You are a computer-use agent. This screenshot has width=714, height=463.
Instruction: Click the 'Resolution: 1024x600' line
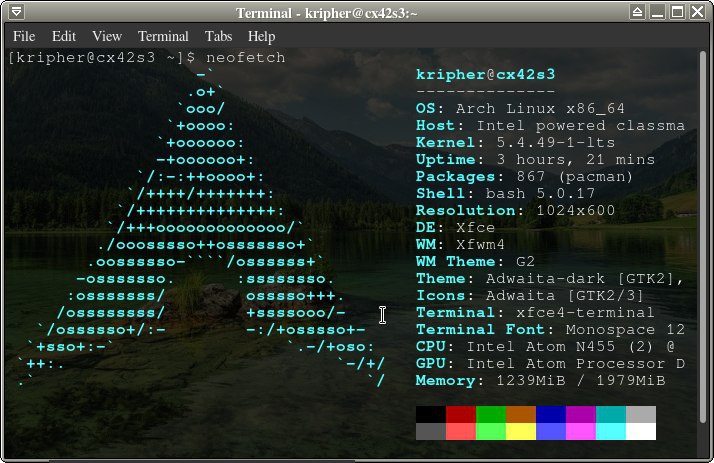pyautogui.click(x=515, y=211)
